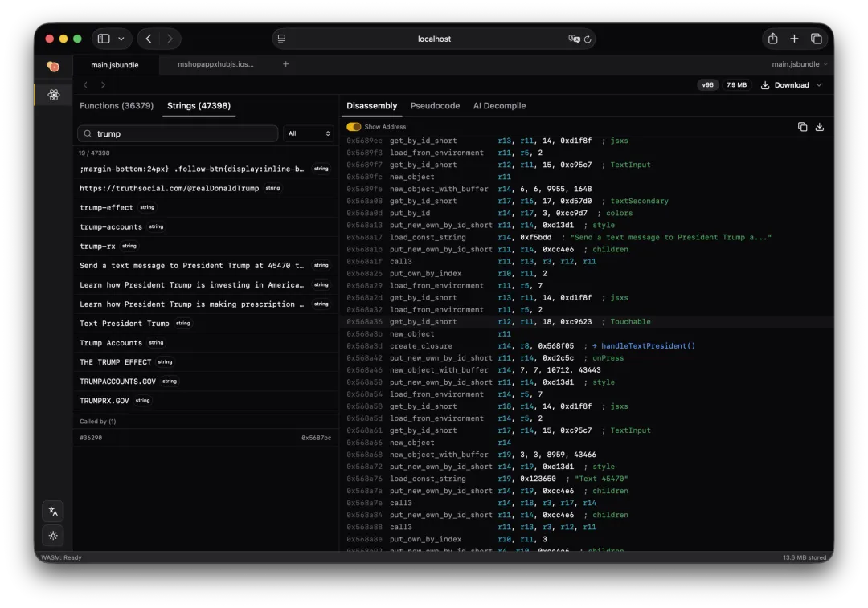Select the TRUMPRX.GOV string row
This screenshot has height=608, width=868.
click(x=206, y=401)
